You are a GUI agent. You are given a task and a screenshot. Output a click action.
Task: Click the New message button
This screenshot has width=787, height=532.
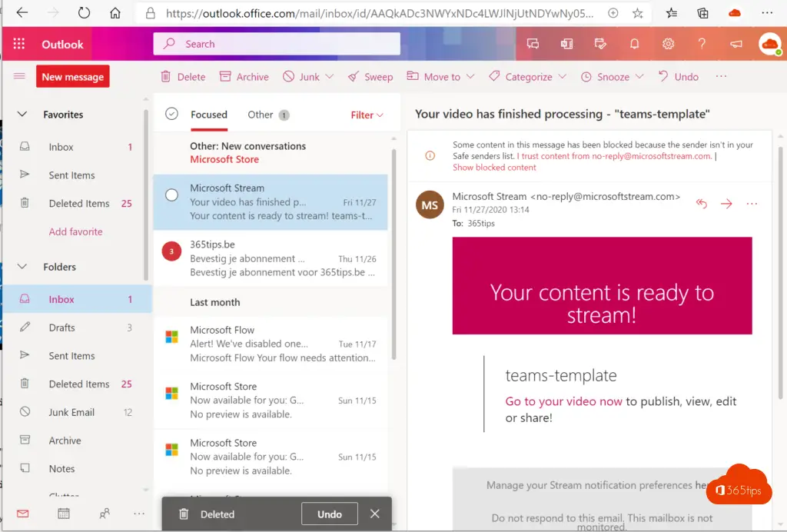click(73, 76)
